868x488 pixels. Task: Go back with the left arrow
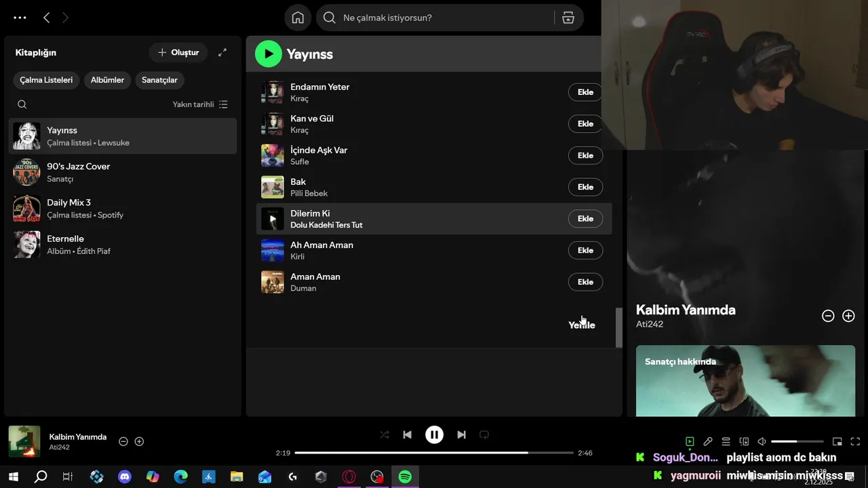46,18
